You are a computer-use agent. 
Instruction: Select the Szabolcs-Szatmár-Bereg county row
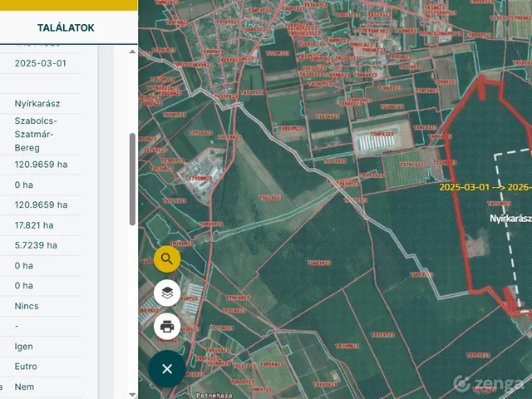tap(36, 134)
